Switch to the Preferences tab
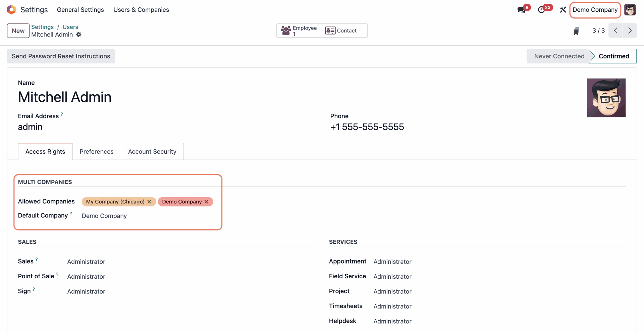The height and width of the screenshot is (332, 644). coord(97,151)
